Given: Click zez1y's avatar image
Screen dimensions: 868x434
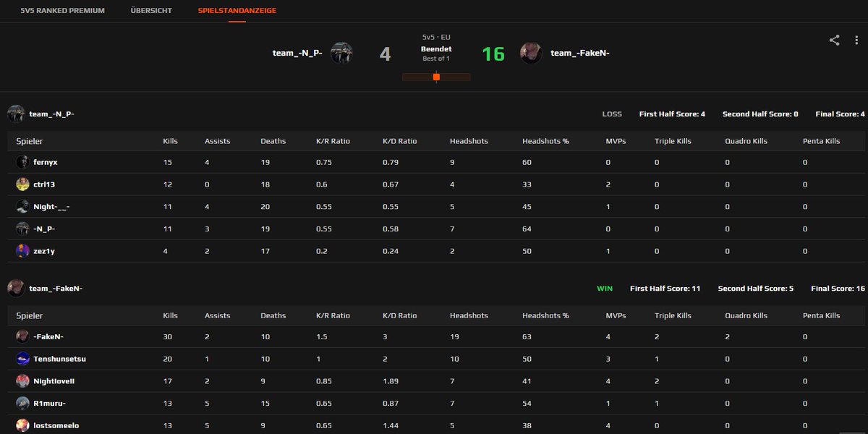Looking at the screenshot, I should (x=22, y=251).
